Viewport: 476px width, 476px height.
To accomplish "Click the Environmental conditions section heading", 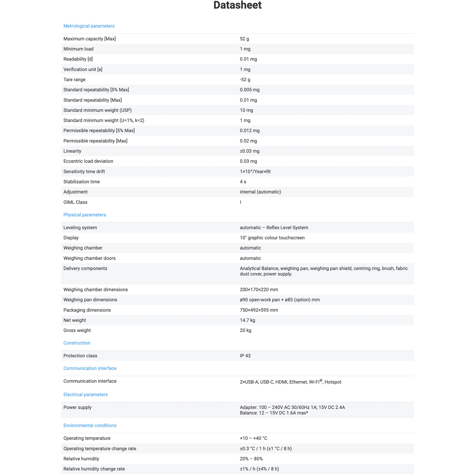I will (90, 425).
